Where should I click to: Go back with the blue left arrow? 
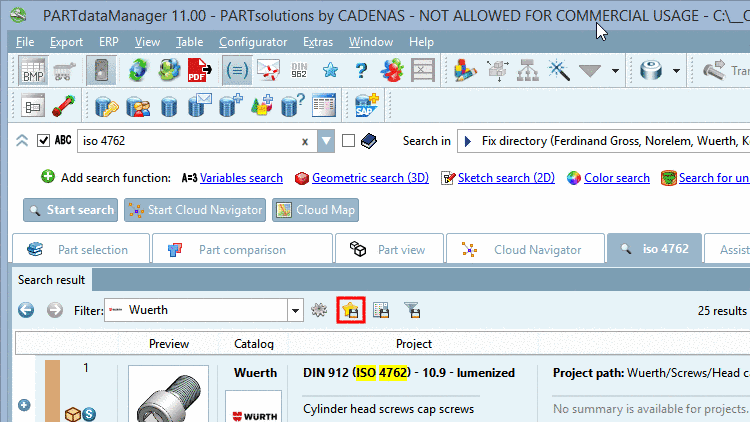(x=26, y=310)
